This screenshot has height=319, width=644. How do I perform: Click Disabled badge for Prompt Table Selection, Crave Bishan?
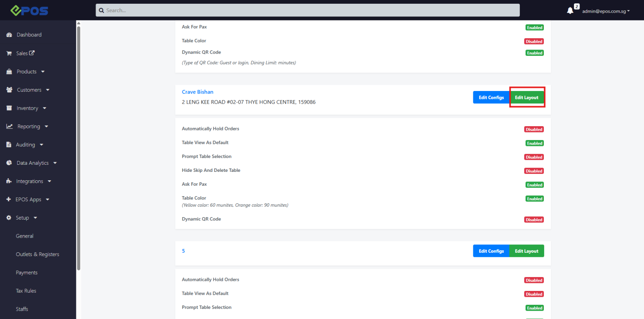[x=534, y=157]
